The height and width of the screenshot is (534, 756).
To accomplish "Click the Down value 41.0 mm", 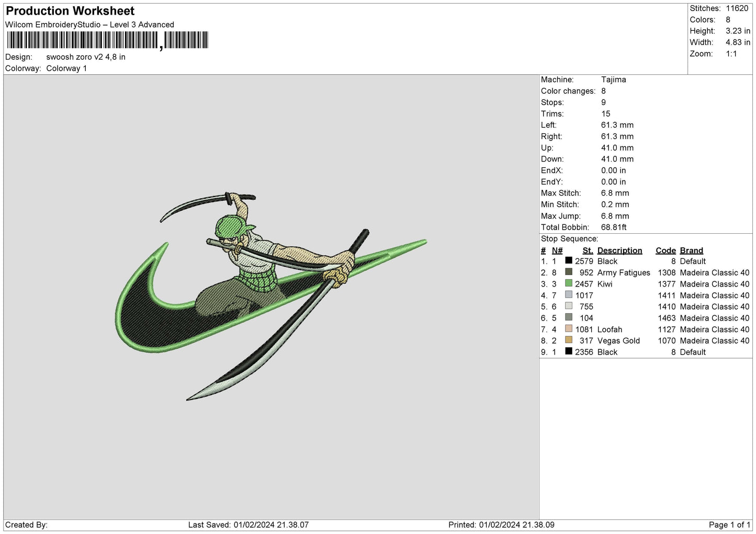I will [617, 159].
